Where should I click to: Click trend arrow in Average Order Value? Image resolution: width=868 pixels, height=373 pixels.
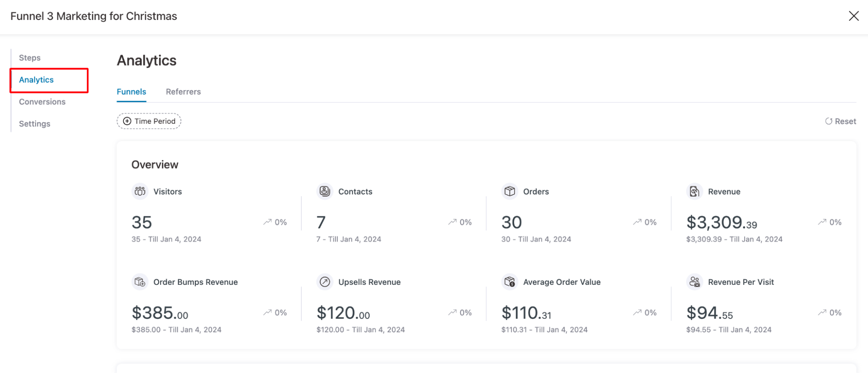[637, 312]
